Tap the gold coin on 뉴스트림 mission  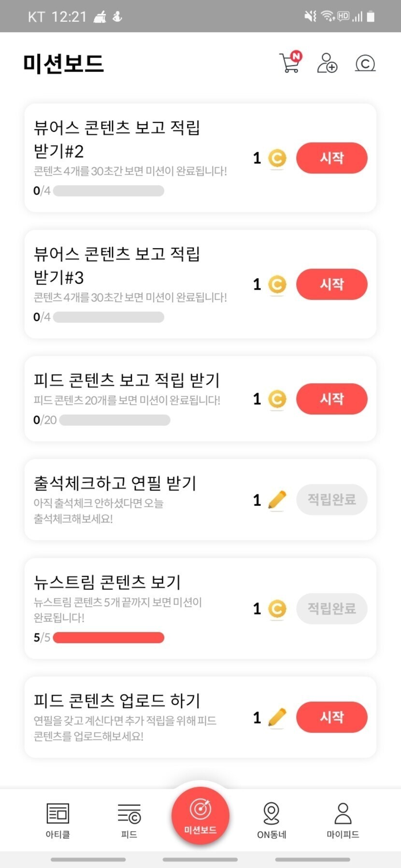click(x=277, y=609)
